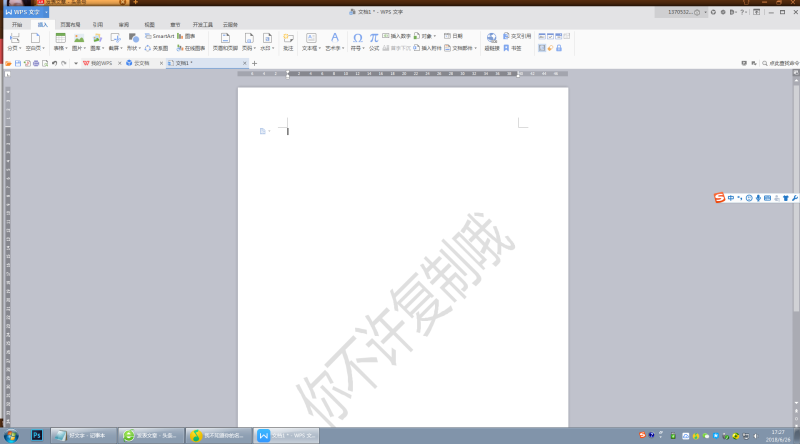Screen dimensions: 800x444
Task: Close the 文档1 document tab
Action: coord(244,63)
